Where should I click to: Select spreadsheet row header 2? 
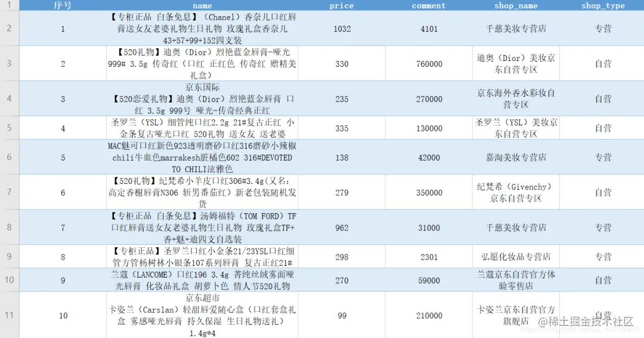pos(10,29)
